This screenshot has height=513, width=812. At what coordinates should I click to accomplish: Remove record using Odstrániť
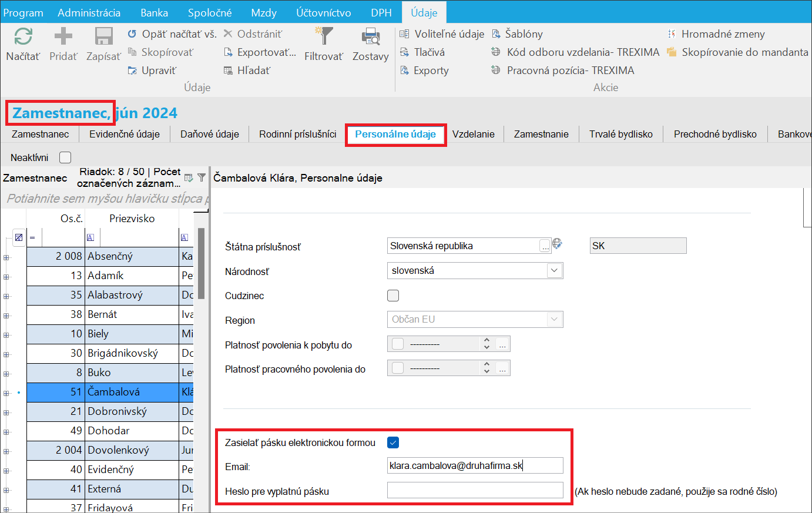point(253,34)
